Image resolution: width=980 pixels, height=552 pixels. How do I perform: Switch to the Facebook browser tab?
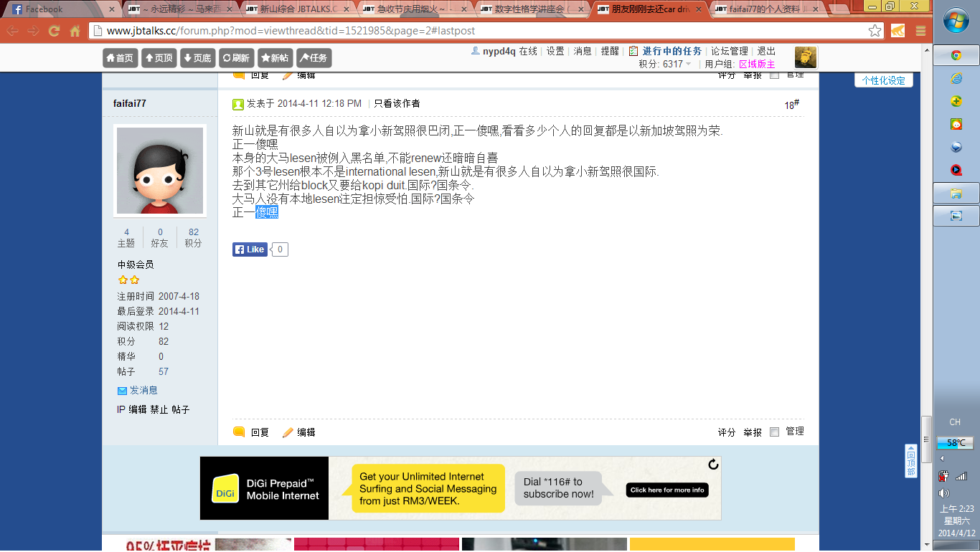pyautogui.click(x=61, y=9)
